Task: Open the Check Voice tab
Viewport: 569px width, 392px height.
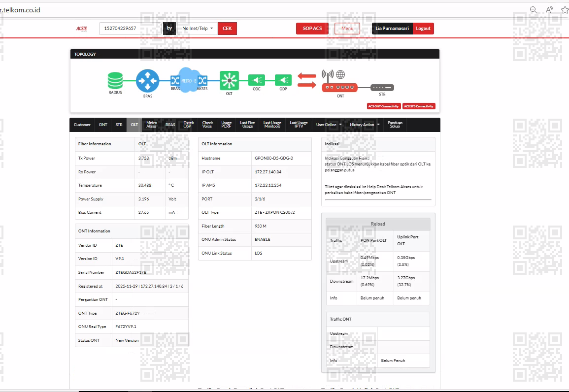Action: 207,125
